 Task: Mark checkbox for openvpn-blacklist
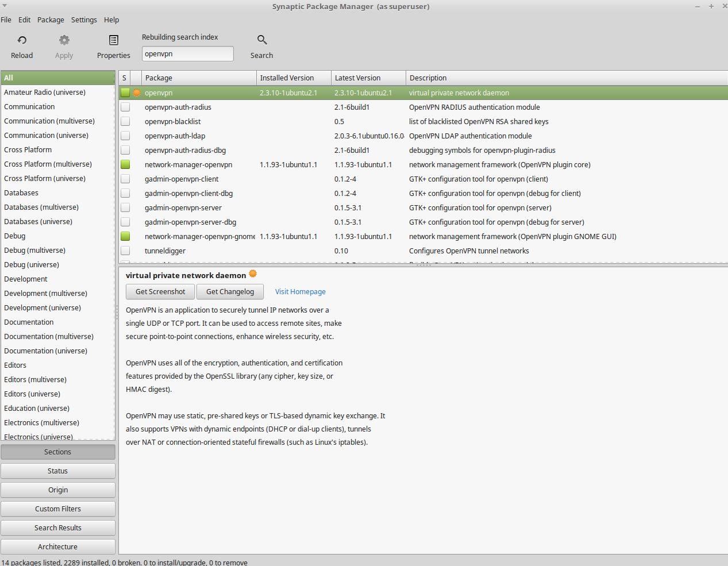coord(125,121)
